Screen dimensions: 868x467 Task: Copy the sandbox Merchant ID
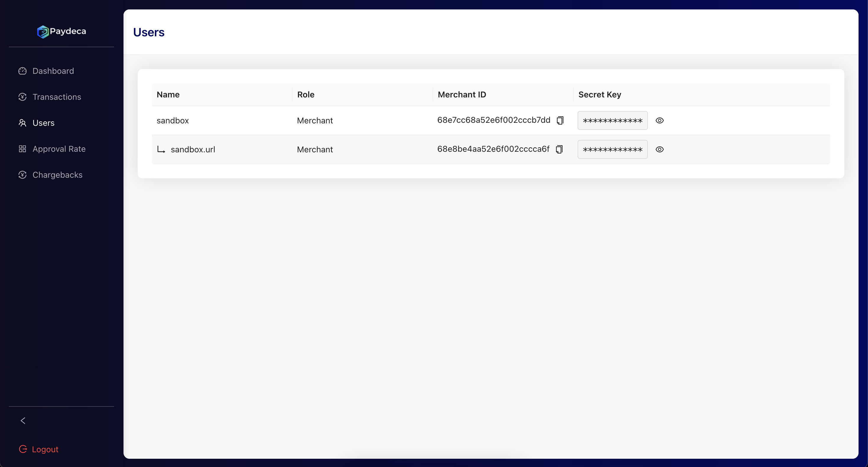[x=560, y=120]
